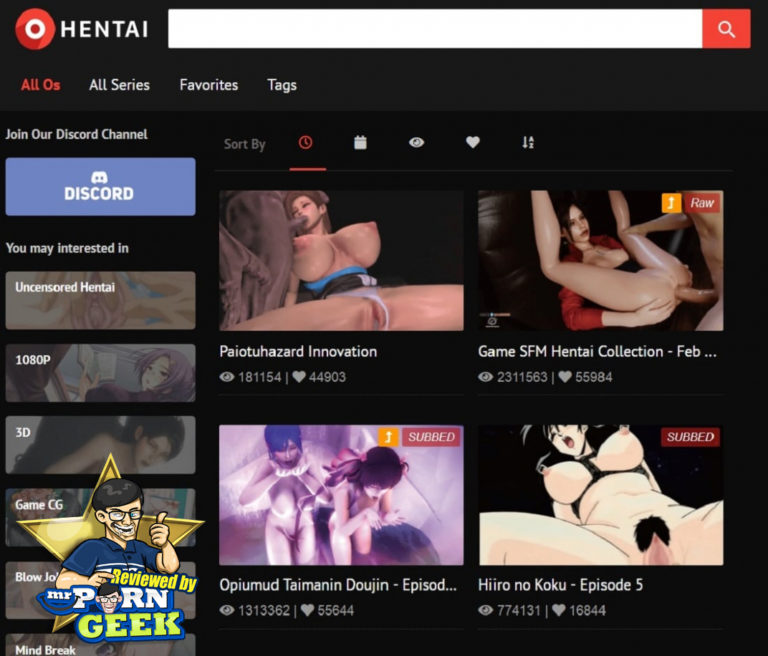
Task: Open the Tags tab
Action: (x=282, y=85)
